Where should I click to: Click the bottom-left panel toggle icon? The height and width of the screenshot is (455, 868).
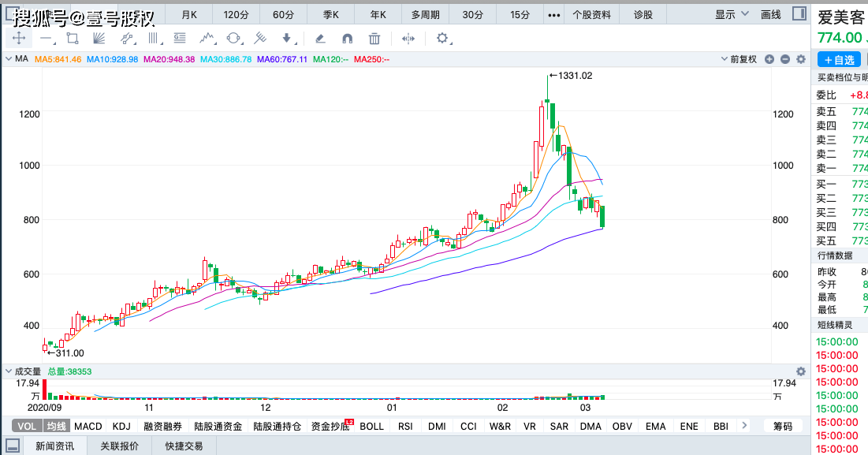click(x=12, y=446)
